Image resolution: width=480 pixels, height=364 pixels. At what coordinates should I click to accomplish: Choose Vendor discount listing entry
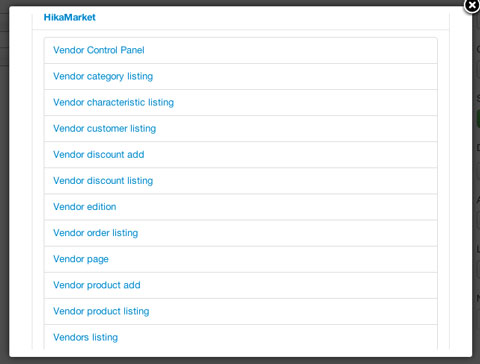pos(103,180)
